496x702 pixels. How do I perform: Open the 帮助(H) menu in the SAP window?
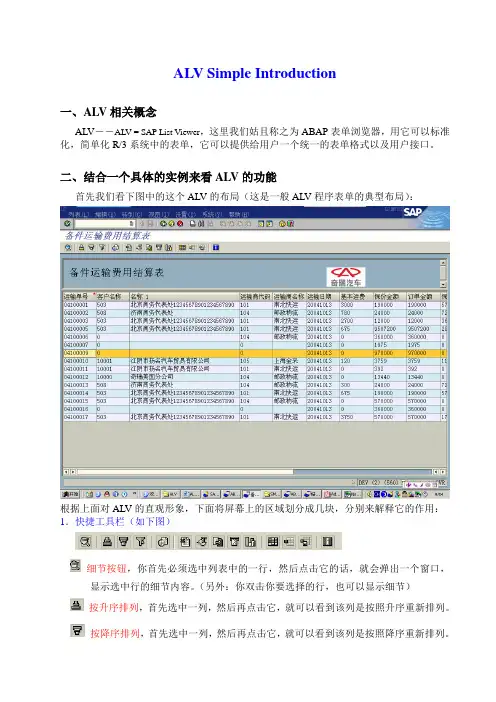click(x=239, y=214)
